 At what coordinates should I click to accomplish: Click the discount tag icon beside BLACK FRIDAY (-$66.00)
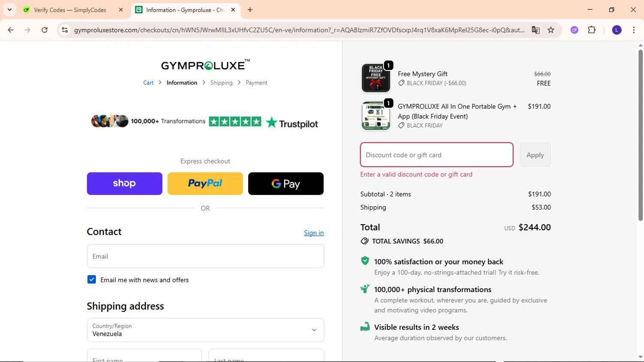click(401, 83)
